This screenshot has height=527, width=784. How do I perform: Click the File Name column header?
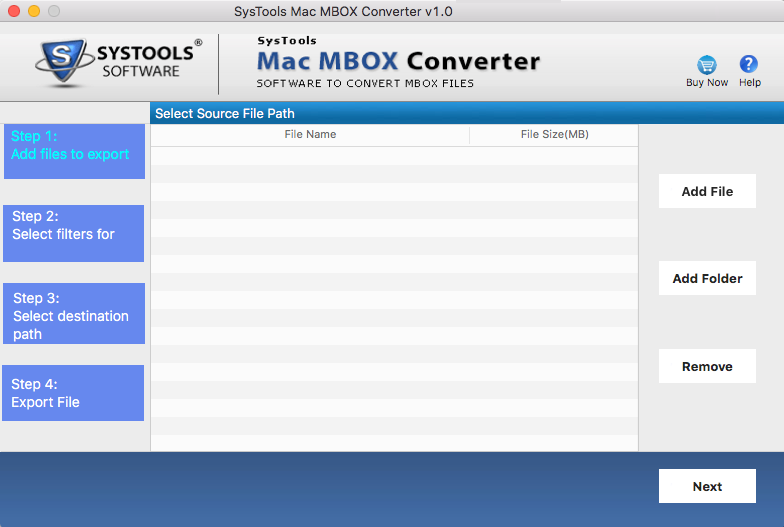point(310,134)
